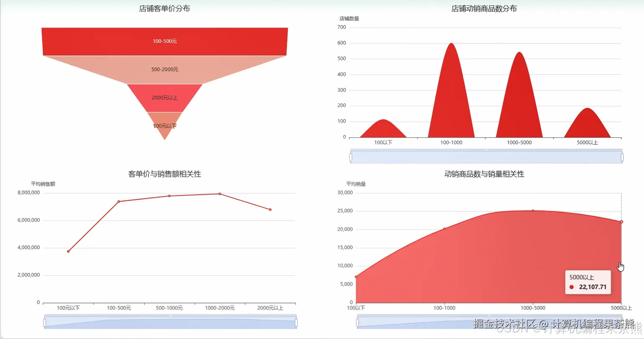
Task: Click the 100-1000 point on area chart
Action: [444, 229]
